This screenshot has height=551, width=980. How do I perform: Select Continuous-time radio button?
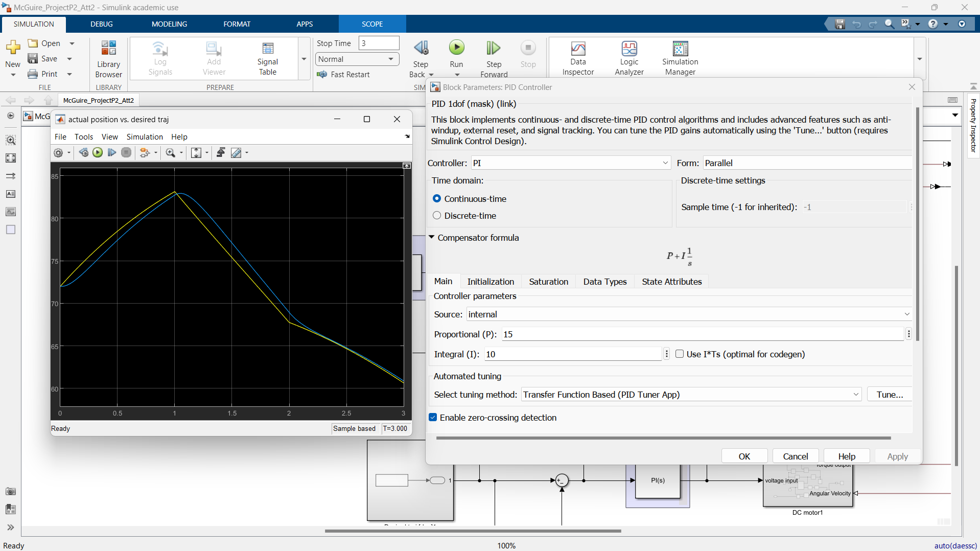(x=437, y=198)
